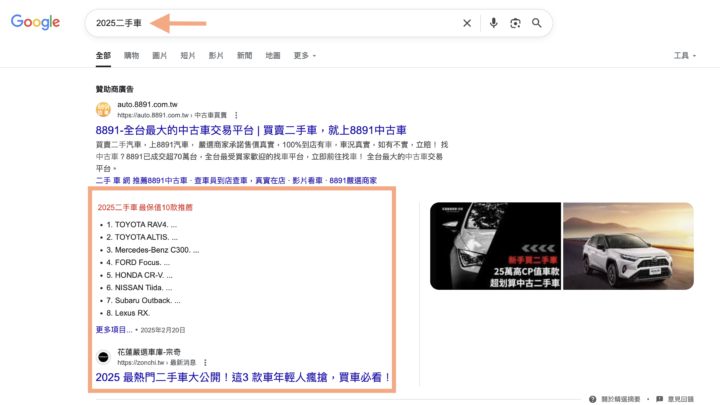Clear the search box with the X icon

466,23
